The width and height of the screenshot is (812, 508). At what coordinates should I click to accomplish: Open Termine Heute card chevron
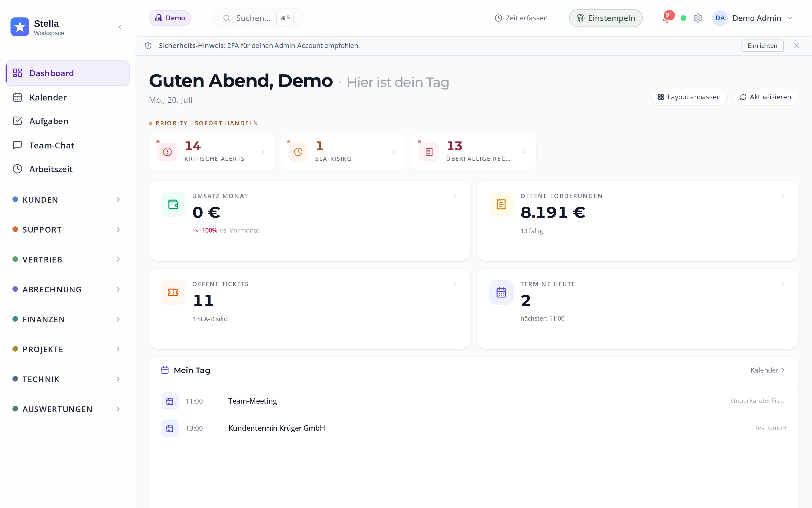tap(782, 284)
